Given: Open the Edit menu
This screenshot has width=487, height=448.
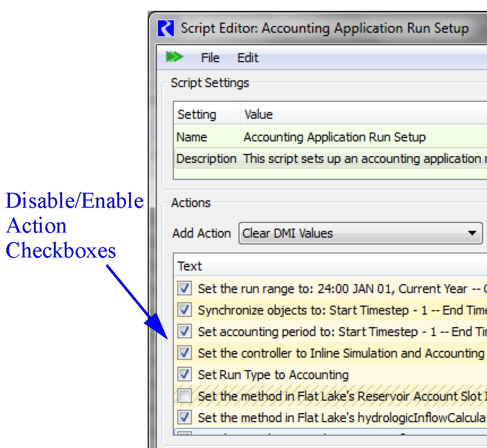Looking at the screenshot, I should [248, 58].
